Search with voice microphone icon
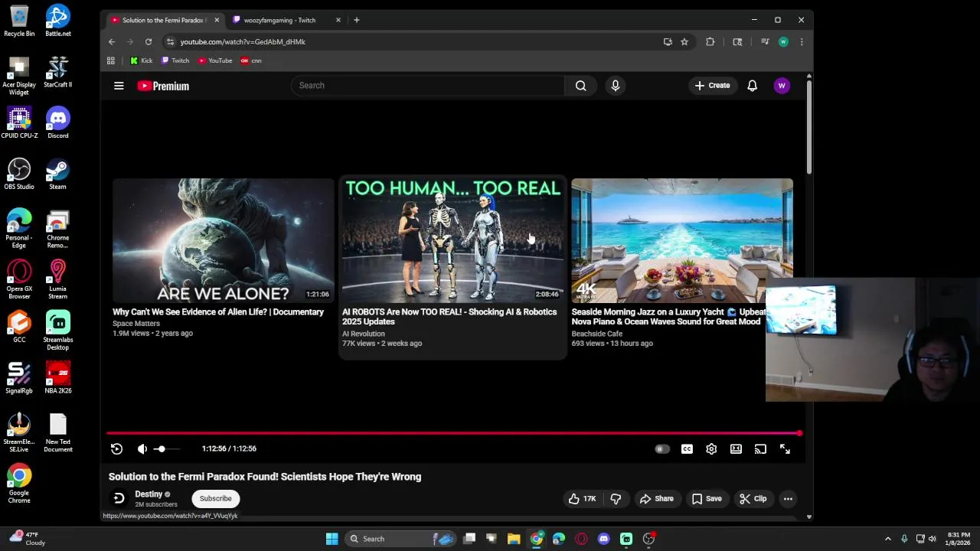 [616, 86]
